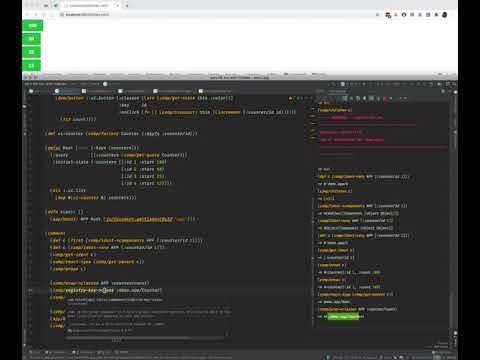The width and height of the screenshot is (480, 360).
Task: Open the browser profile avatar
Action: pos(444,15)
